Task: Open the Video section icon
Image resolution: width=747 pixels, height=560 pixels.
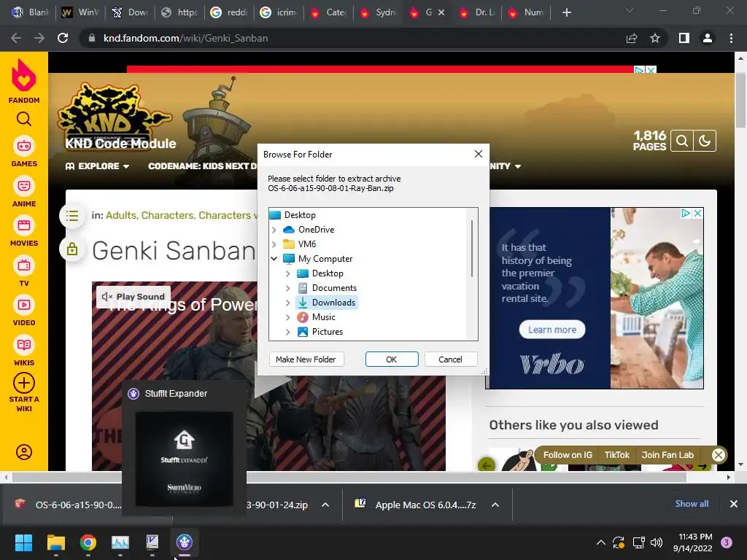Action: pyautogui.click(x=24, y=305)
